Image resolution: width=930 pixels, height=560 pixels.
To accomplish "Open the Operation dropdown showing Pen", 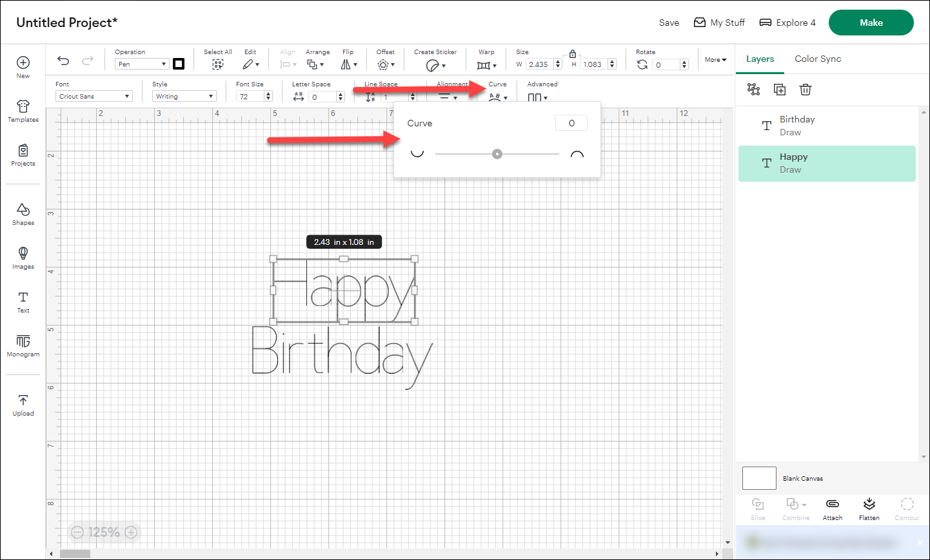I will coord(141,64).
